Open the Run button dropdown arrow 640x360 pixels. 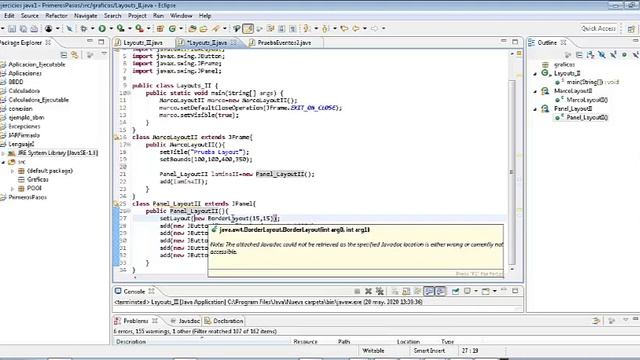click(x=111, y=29)
